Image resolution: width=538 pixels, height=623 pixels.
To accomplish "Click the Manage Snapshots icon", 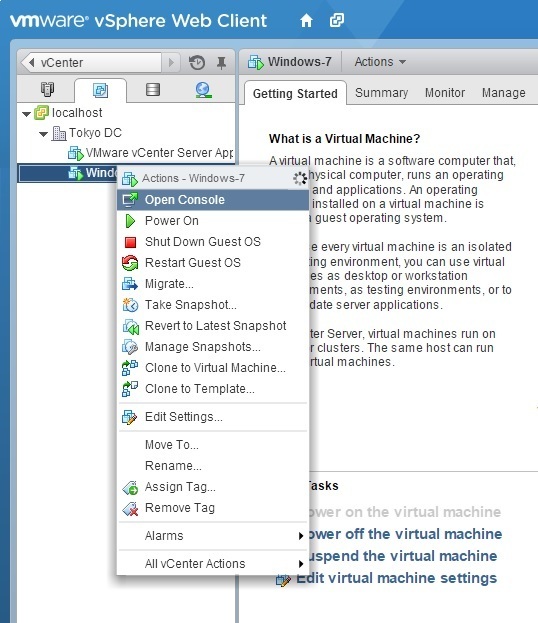I will [x=130, y=347].
